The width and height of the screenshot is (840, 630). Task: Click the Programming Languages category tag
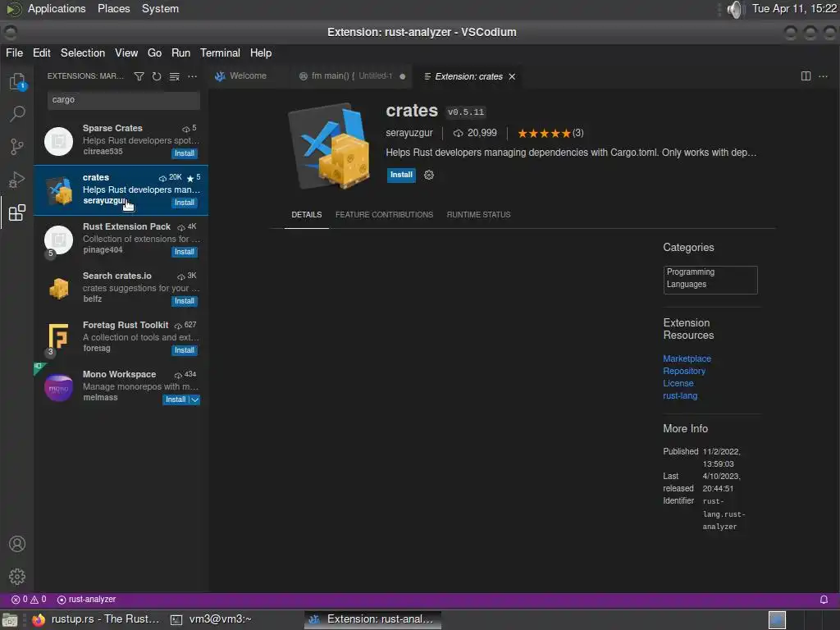click(x=710, y=280)
